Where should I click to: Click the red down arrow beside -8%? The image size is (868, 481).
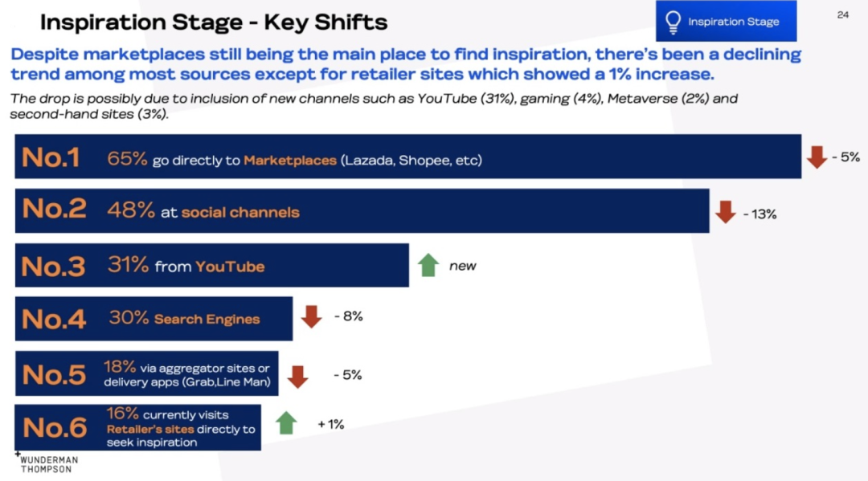click(x=311, y=317)
